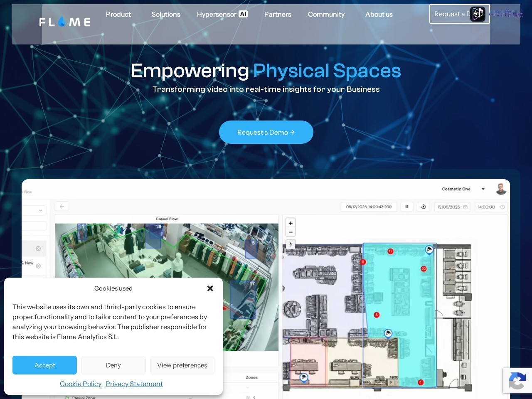Image resolution: width=532 pixels, height=399 pixels.
Task: Click the replay history icon
Action: pyautogui.click(x=424, y=207)
